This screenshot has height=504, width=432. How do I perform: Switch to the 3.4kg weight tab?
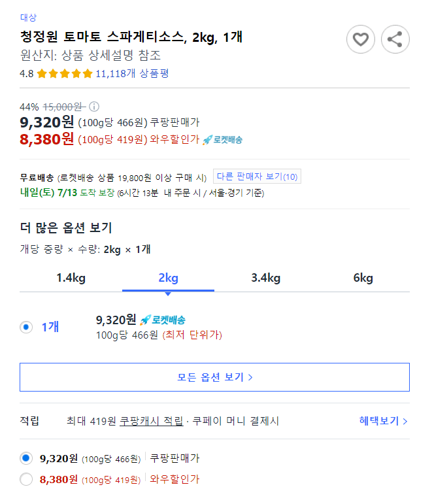(266, 278)
